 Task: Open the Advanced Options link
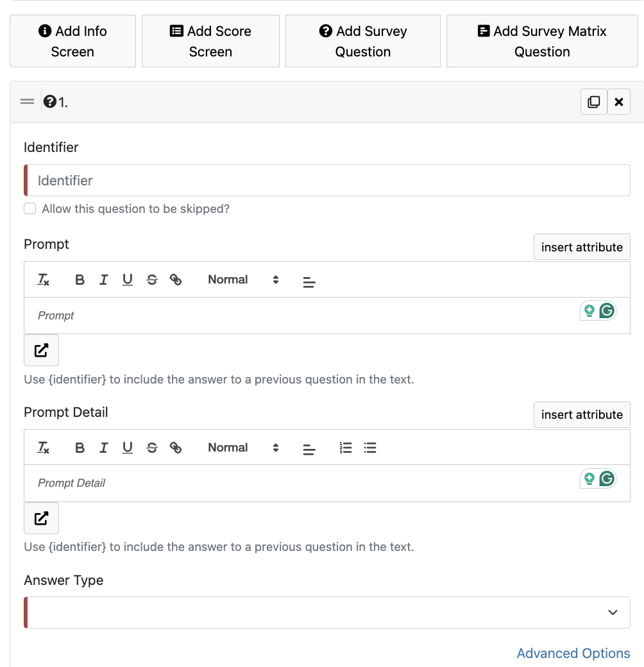pyautogui.click(x=573, y=653)
